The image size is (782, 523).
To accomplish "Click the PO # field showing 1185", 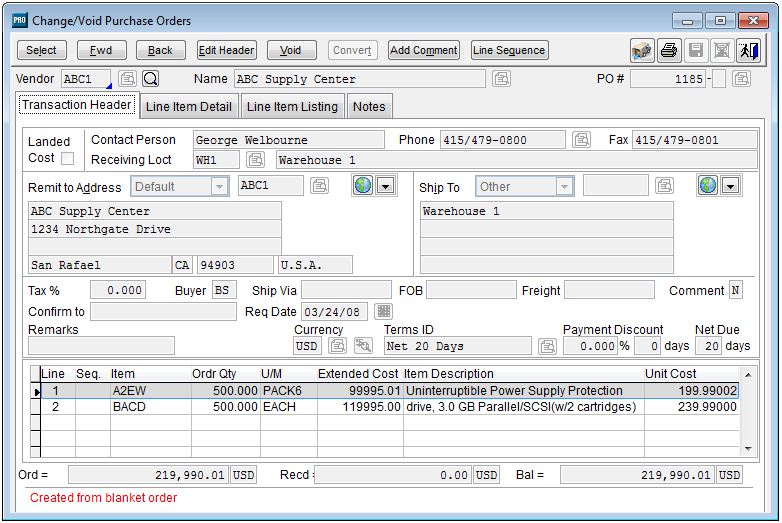I will click(668, 79).
